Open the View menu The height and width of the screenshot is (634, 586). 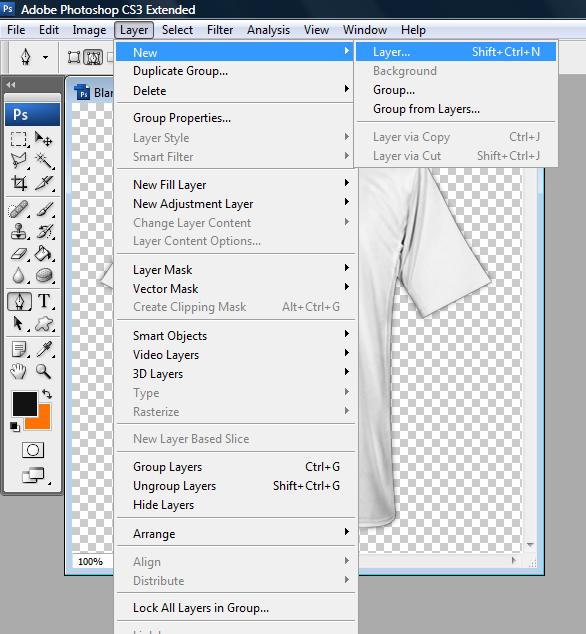coord(316,30)
